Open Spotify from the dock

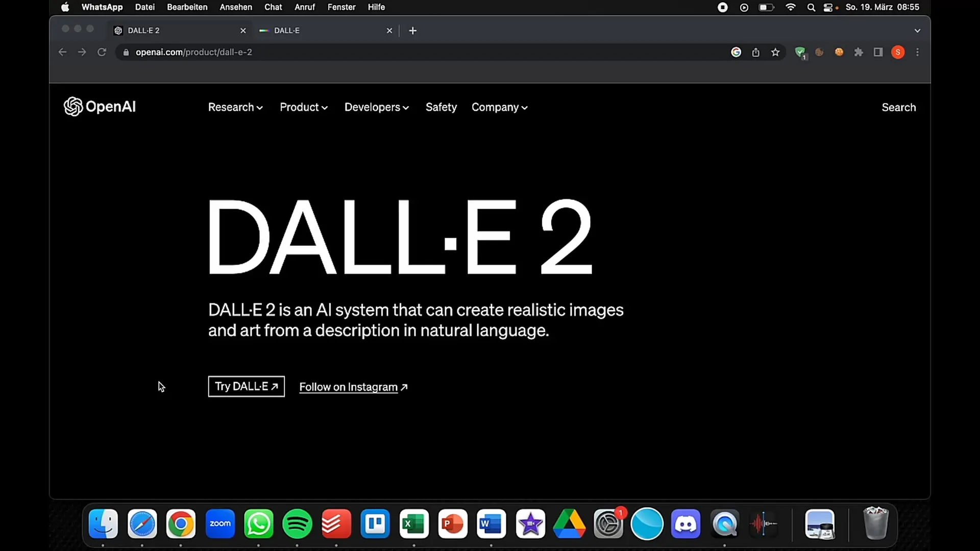pos(297,523)
